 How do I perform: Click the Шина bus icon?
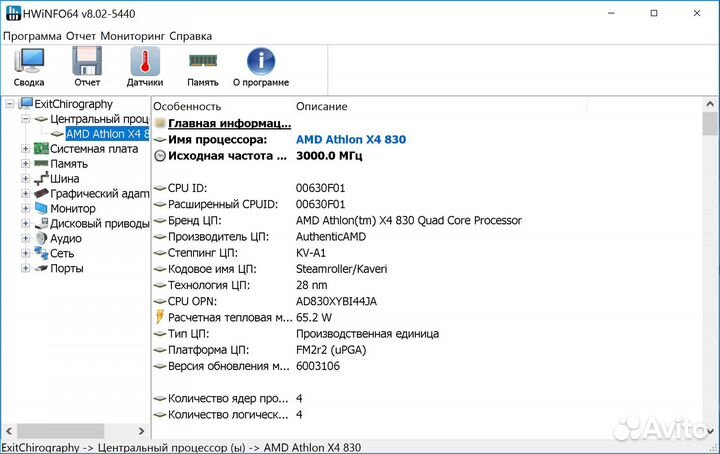[41, 179]
